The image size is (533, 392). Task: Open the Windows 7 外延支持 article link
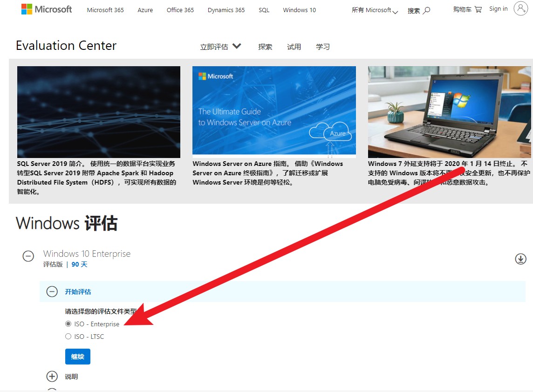pos(449,173)
